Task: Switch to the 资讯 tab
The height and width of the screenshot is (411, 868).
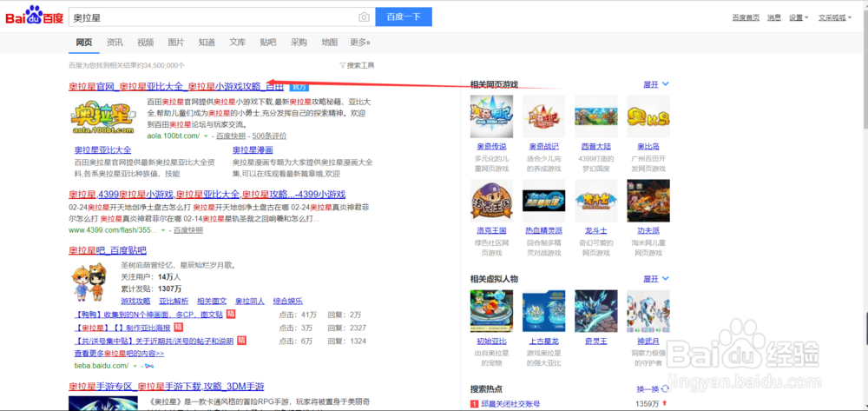Action: coord(115,42)
